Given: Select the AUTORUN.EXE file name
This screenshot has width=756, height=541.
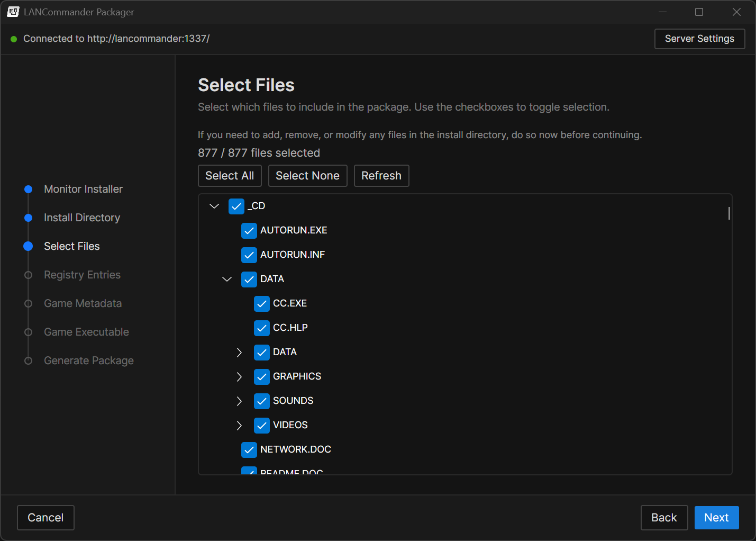Looking at the screenshot, I should (294, 230).
